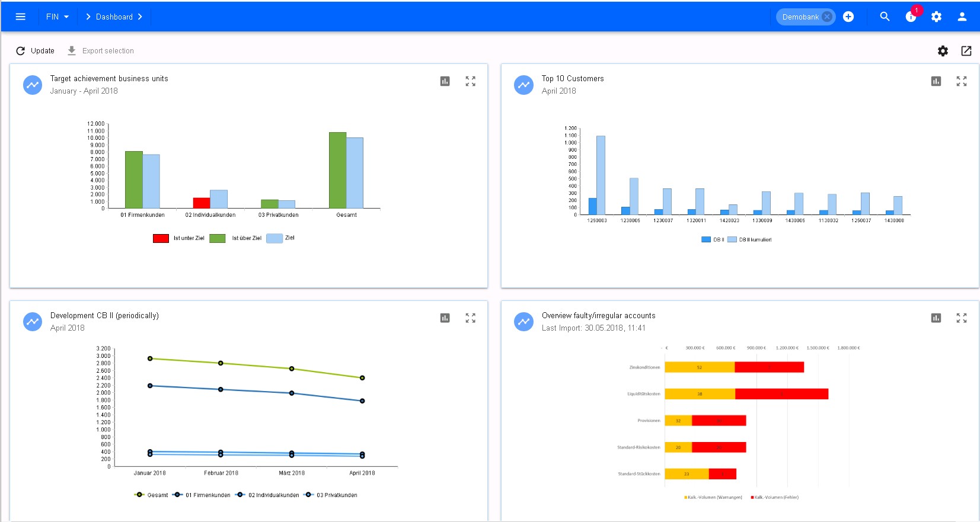Open the notifications info icon with badge
Viewport: 980px width, 522px height.
pos(911,17)
